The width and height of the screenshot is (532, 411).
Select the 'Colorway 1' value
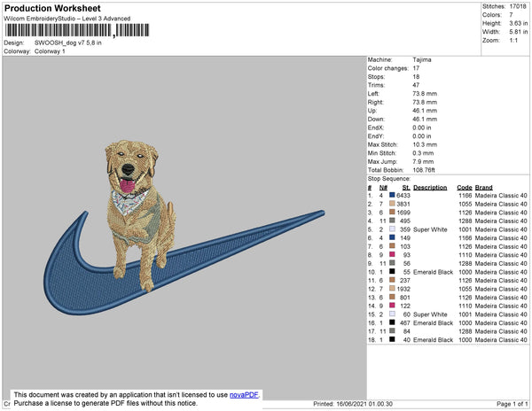coord(50,51)
